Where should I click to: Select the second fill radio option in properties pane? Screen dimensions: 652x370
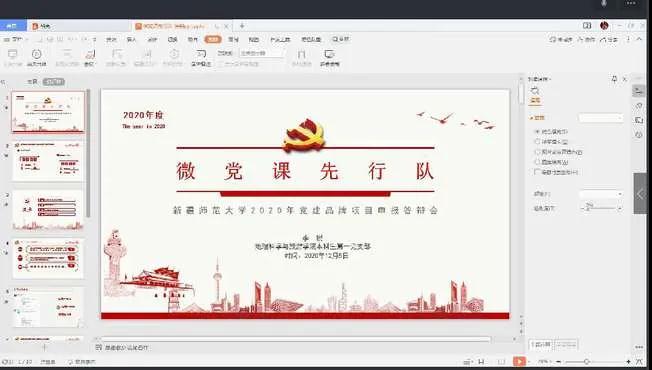(x=537, y=141)
